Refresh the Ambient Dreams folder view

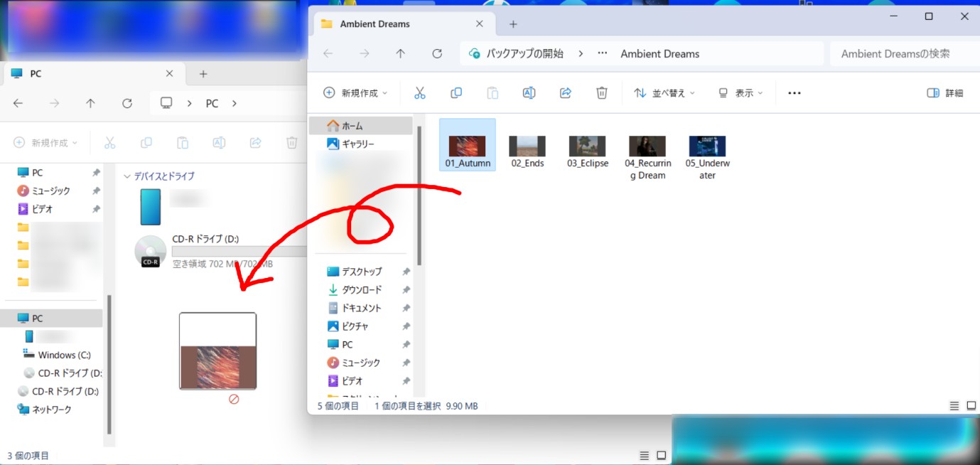[437, 53]
